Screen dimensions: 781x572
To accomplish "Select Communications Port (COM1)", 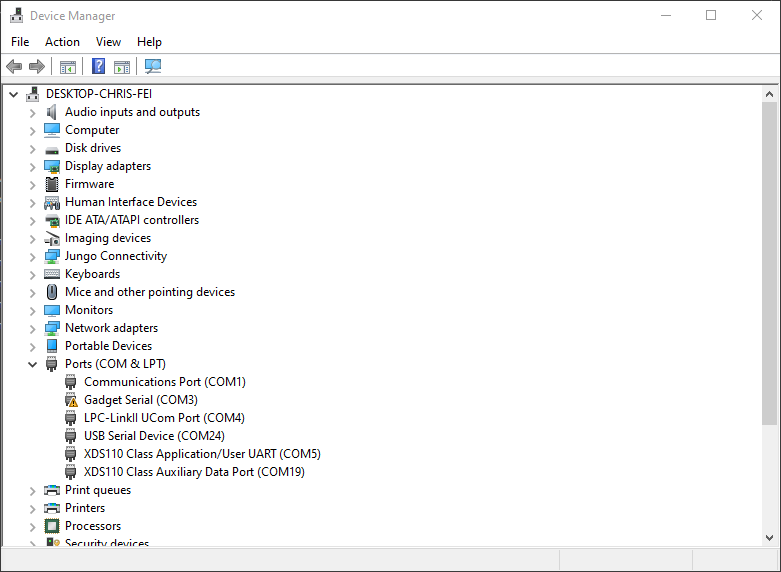I will click(x=165, y=382).
